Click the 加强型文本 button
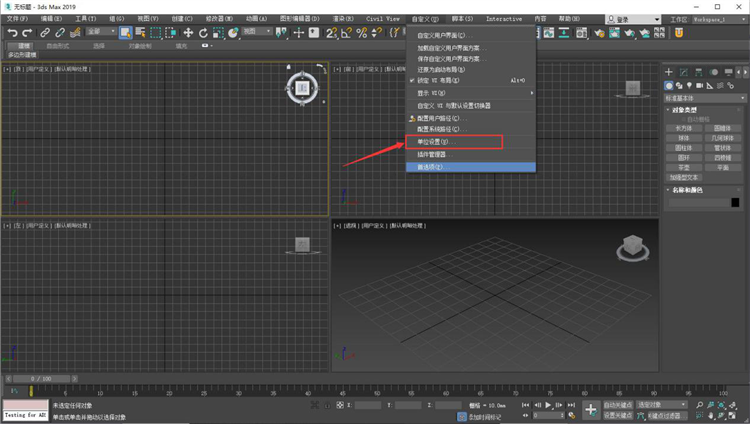750x424 pixels. coord(684,177)
